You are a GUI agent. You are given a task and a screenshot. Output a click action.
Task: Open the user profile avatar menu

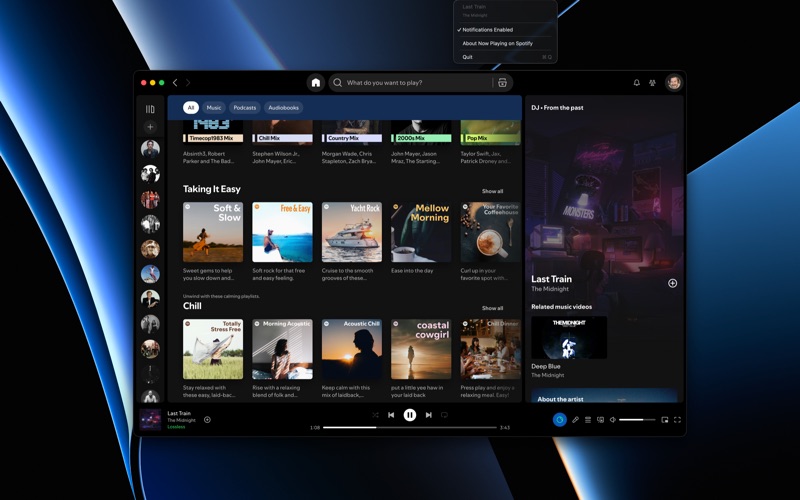click(x=674, y=83)
